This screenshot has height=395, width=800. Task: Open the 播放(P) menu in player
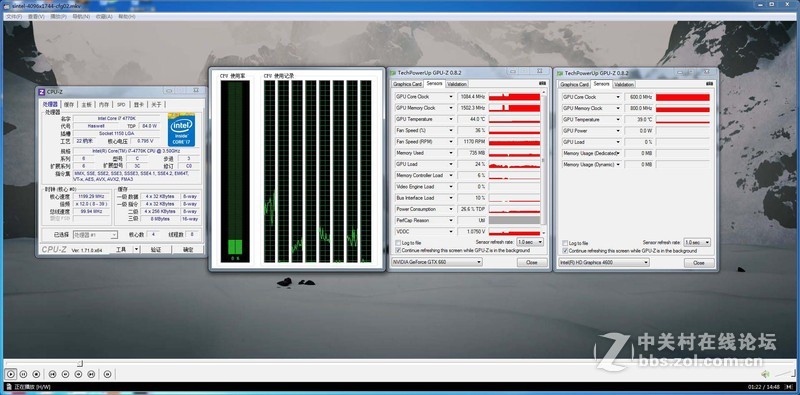pyautogui.click(x=59, y=16)
